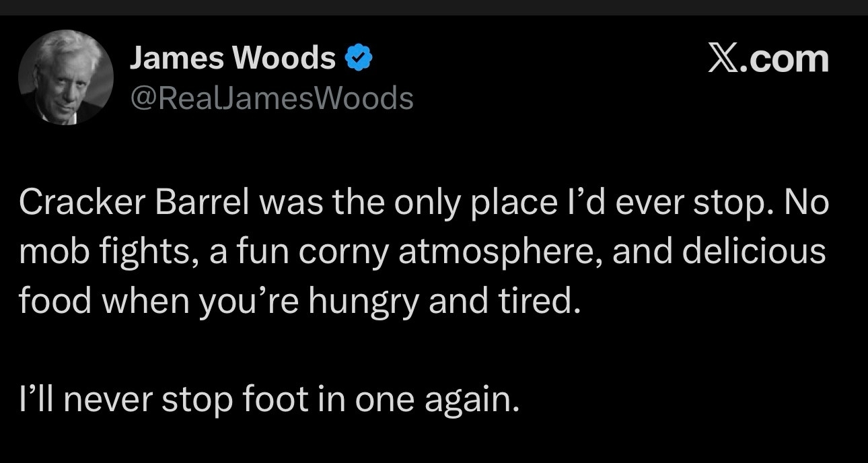Open the @RealJamesWoods handle link
This screenshot has height=463, width=868.
[271, 99]
